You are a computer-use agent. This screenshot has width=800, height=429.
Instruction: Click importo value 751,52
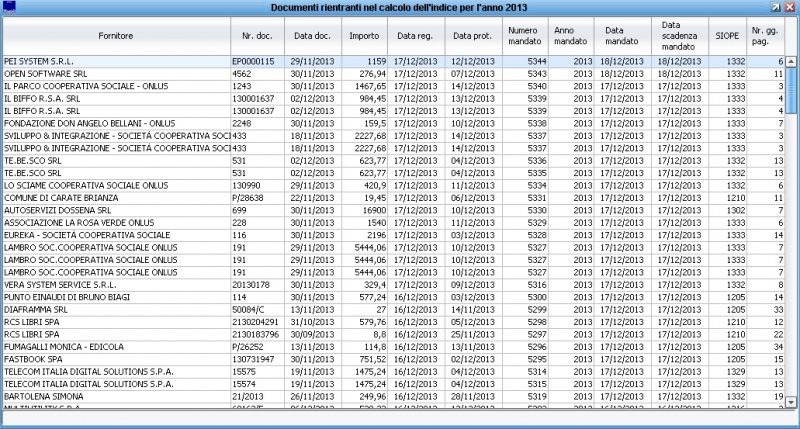(373, 359)
